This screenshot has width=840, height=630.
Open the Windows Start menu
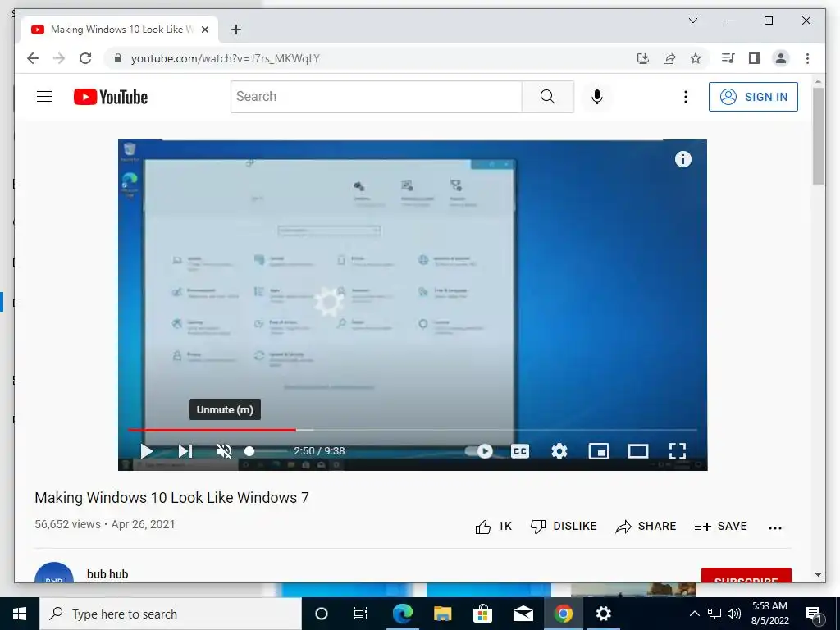(20, 614)
